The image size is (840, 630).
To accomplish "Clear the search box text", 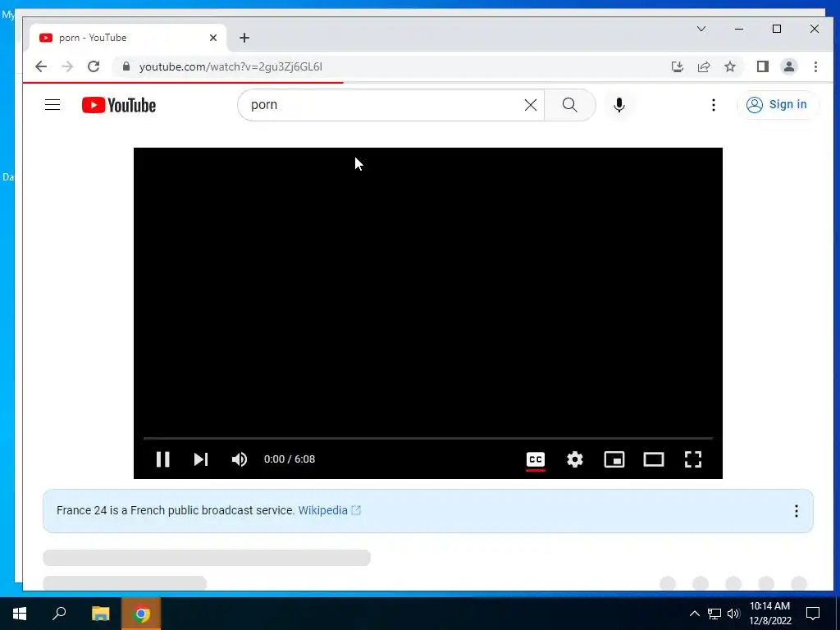I will click(x=531, y=105).
